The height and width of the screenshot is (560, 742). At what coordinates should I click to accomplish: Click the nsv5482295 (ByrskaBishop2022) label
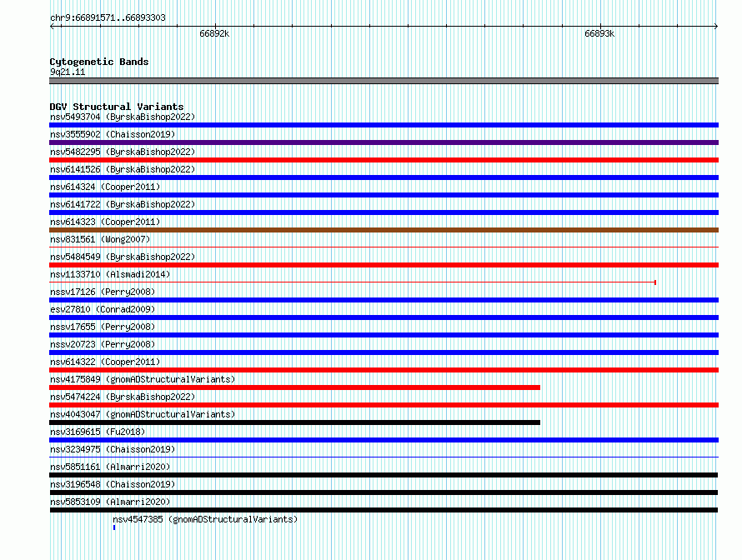pyautogui.click(x=123, y=152)
